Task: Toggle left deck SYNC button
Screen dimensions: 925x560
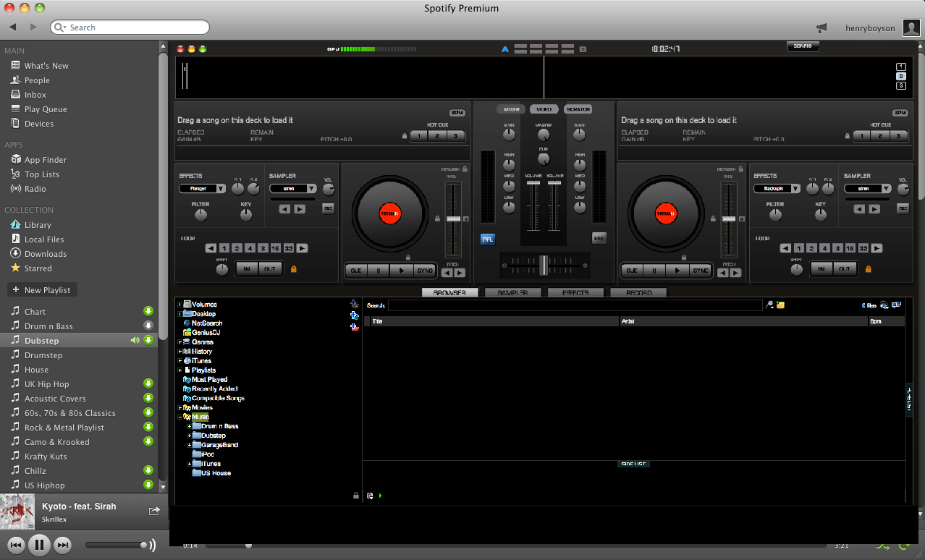Action: (425, 271)
